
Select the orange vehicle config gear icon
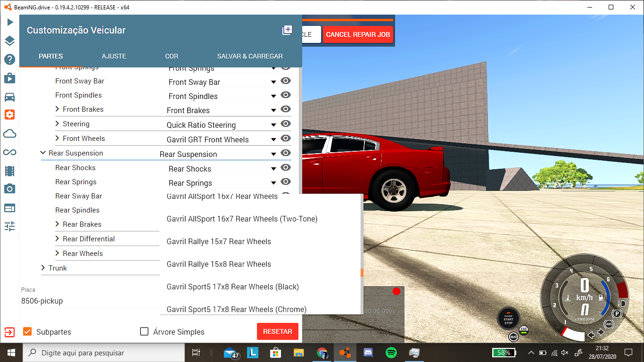[x=10, y=115]
